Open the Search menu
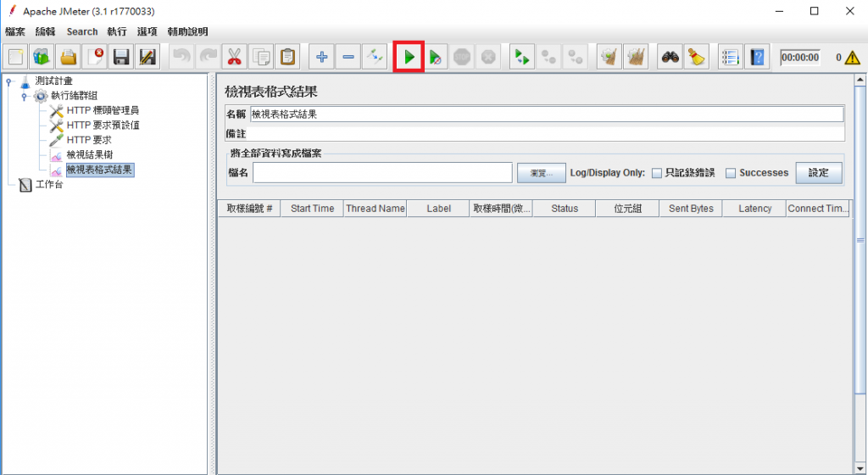 coord(82,31)
